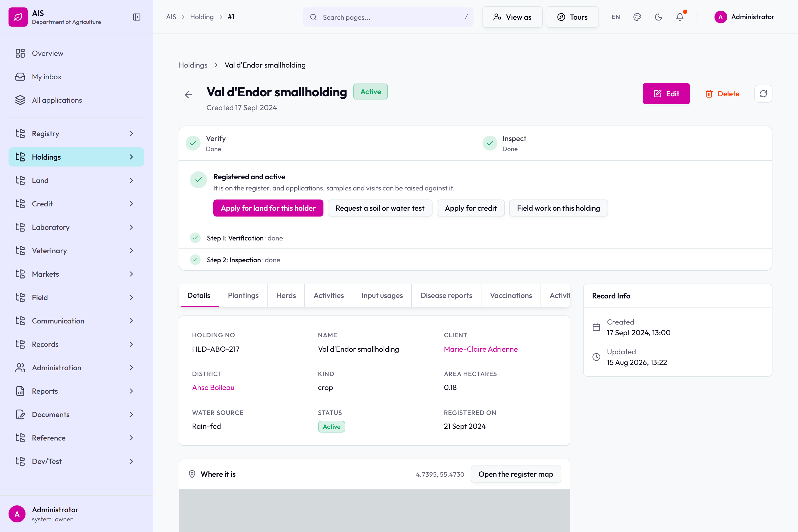Click the refresh record icon button

763,94
